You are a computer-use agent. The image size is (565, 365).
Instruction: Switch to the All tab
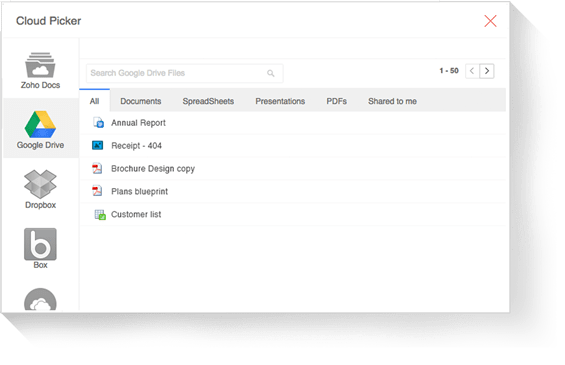coord(94,101)
